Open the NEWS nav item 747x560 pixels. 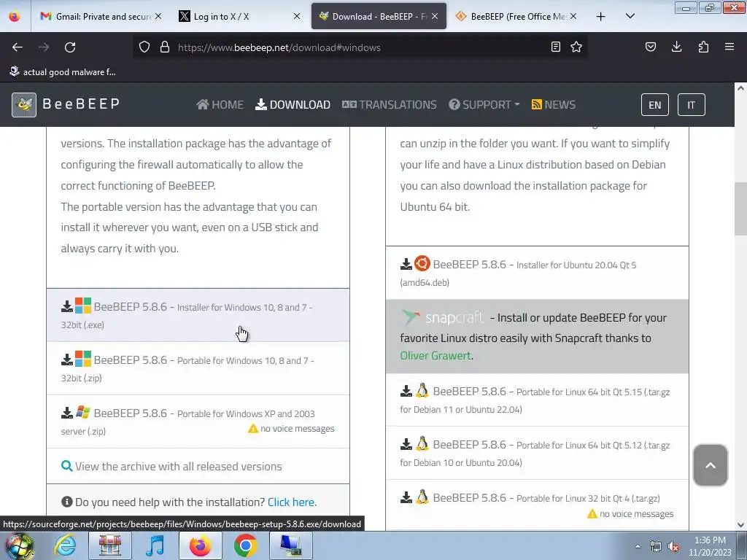(x=554, y=105)
